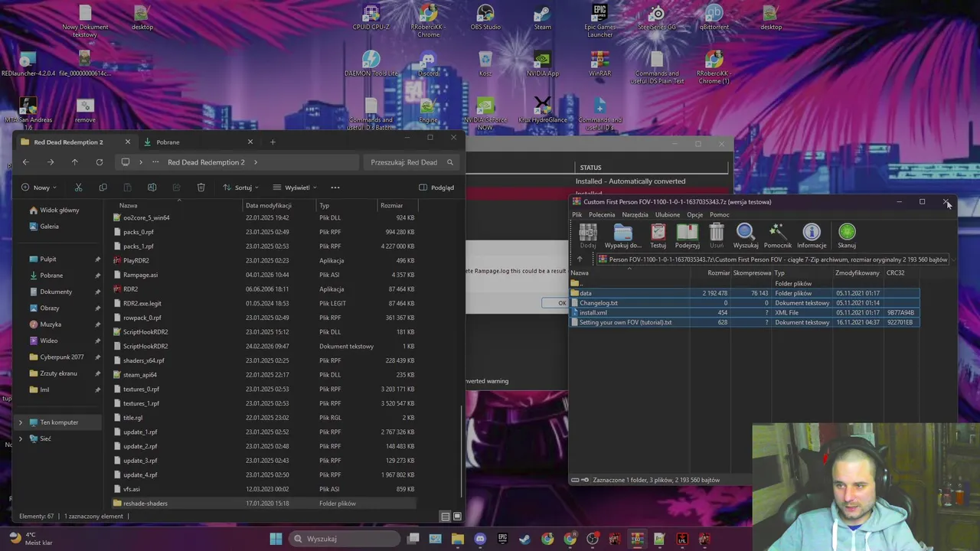Viewport: 980px width, 551px height.
Task: Open Informacje icon in WinRAR toolbar
Action: [812, 235]
